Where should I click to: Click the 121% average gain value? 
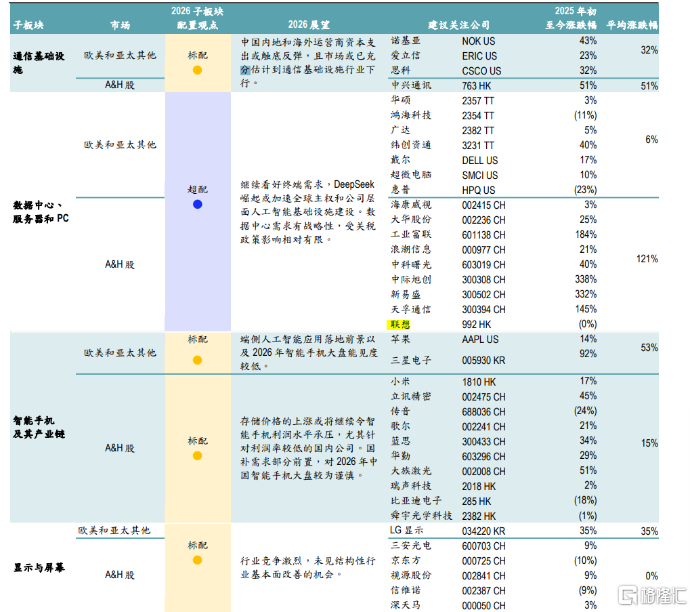click(x=647, y=259)
